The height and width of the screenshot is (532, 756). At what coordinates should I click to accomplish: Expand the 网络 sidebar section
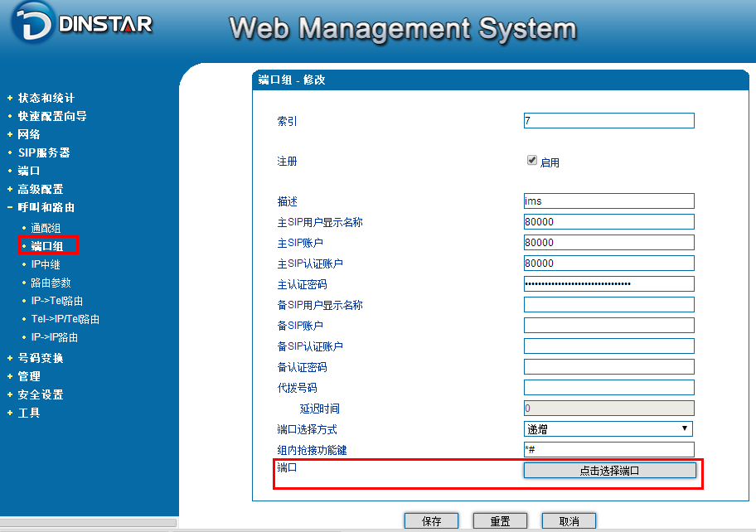[29, 134]
